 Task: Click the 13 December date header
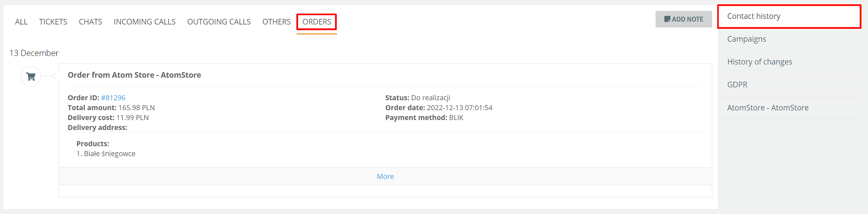34,53
